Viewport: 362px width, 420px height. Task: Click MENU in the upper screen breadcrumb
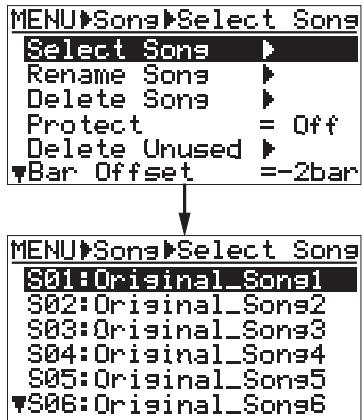pyautogui.click(x=45, y=20)
